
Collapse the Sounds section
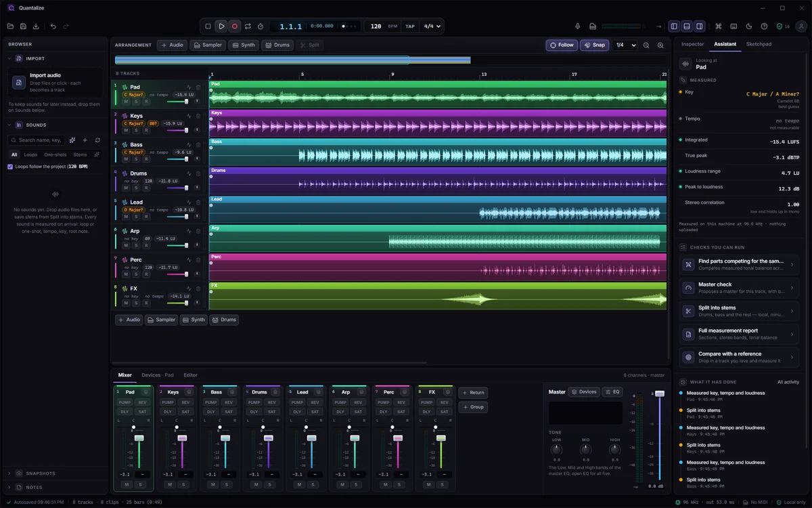[9, 125]
